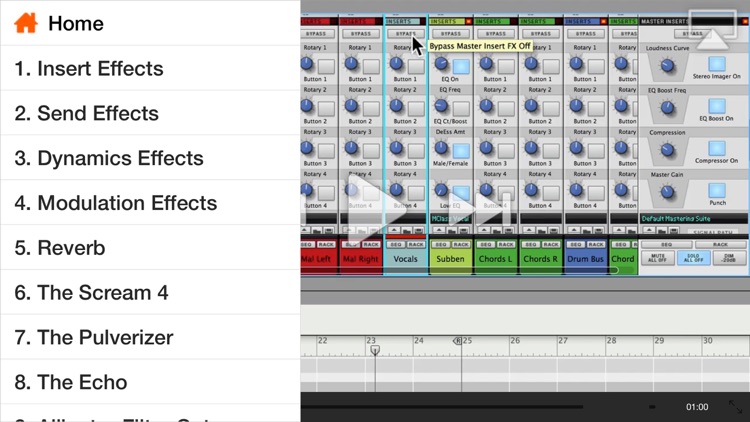
Task: Toggle Button 3 on the Chords R channel
Action: tap(551, 151)
